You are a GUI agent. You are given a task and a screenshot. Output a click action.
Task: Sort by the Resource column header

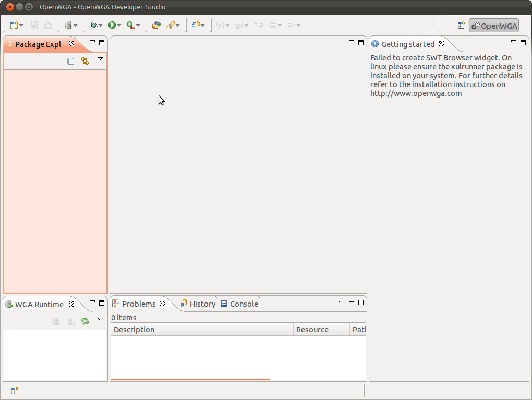[x=321, y=330]
